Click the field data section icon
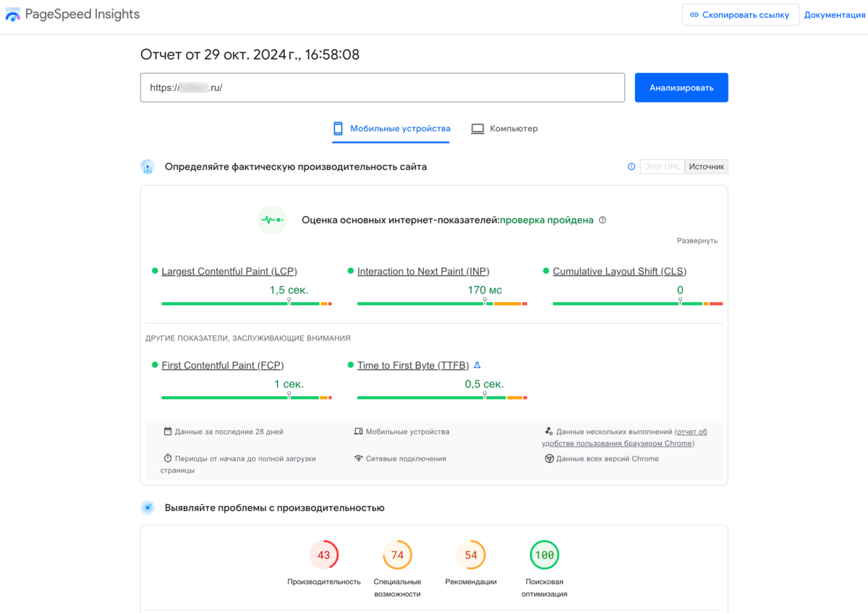Viewport: 868px width, 613px height. [148, 167]
